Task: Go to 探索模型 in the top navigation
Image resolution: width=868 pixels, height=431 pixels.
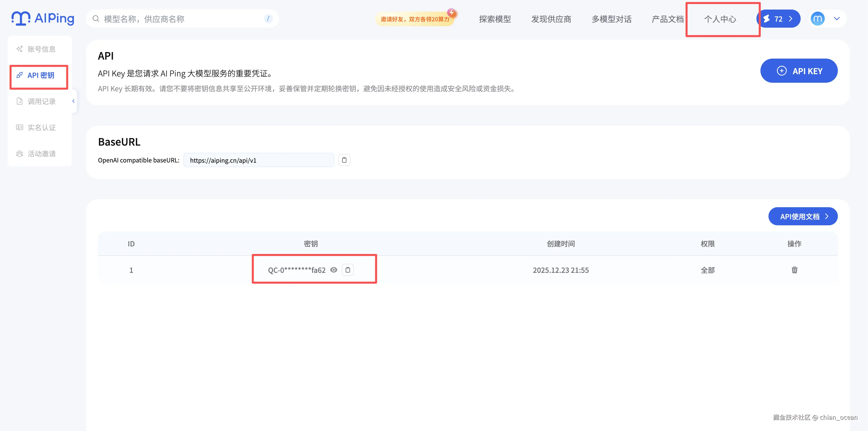Action: pyautogui.click(x=495, y=19)
